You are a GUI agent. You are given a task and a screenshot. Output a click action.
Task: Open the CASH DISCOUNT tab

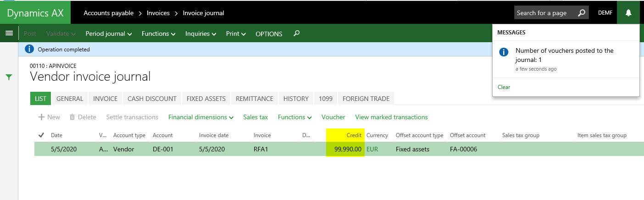point(152,99)
